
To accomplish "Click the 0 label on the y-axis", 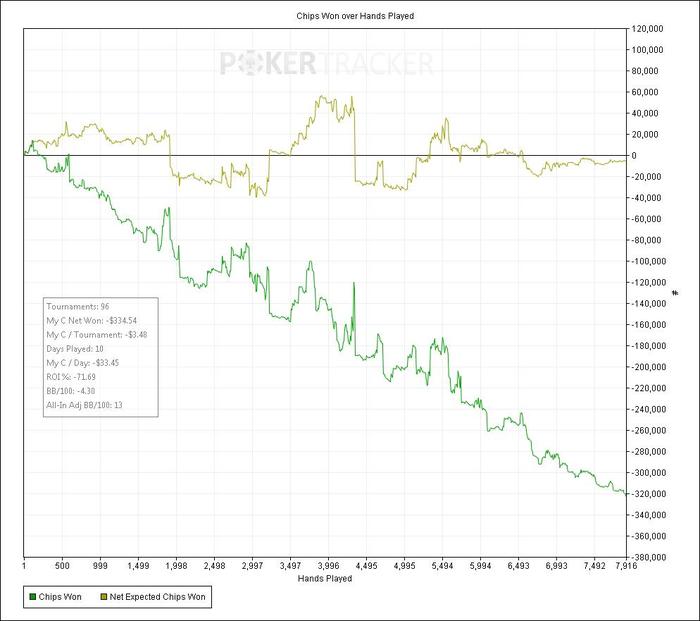I will [x=633, y=155].
